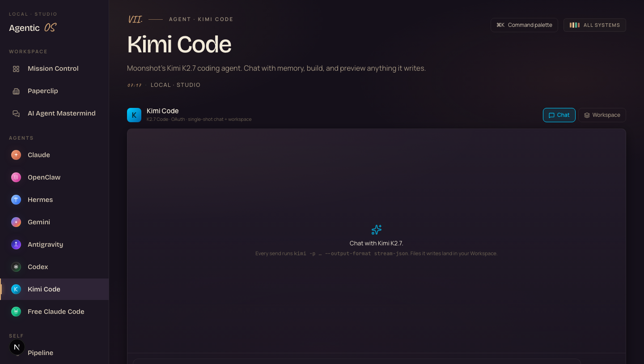Open the Antigravity agent
The image size is (644, 364).
point(54,244)
